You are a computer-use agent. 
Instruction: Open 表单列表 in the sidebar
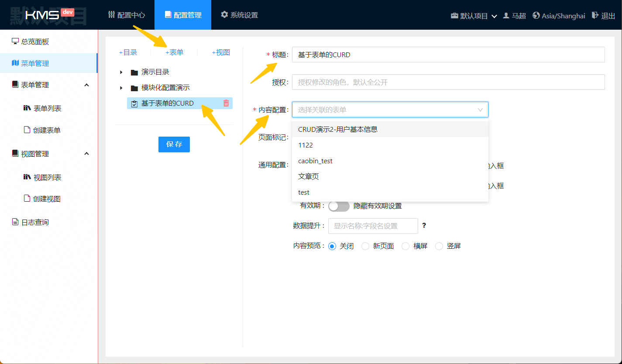[47, 108]
